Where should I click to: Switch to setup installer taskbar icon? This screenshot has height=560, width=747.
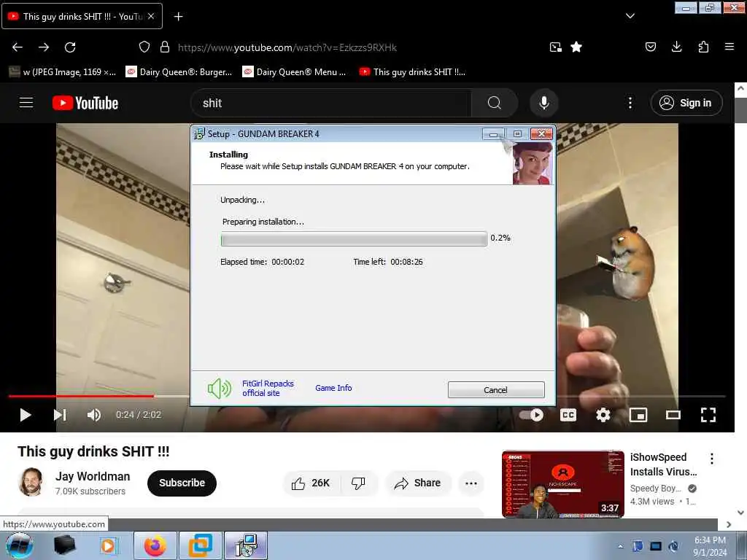click(x=246, y=546)
